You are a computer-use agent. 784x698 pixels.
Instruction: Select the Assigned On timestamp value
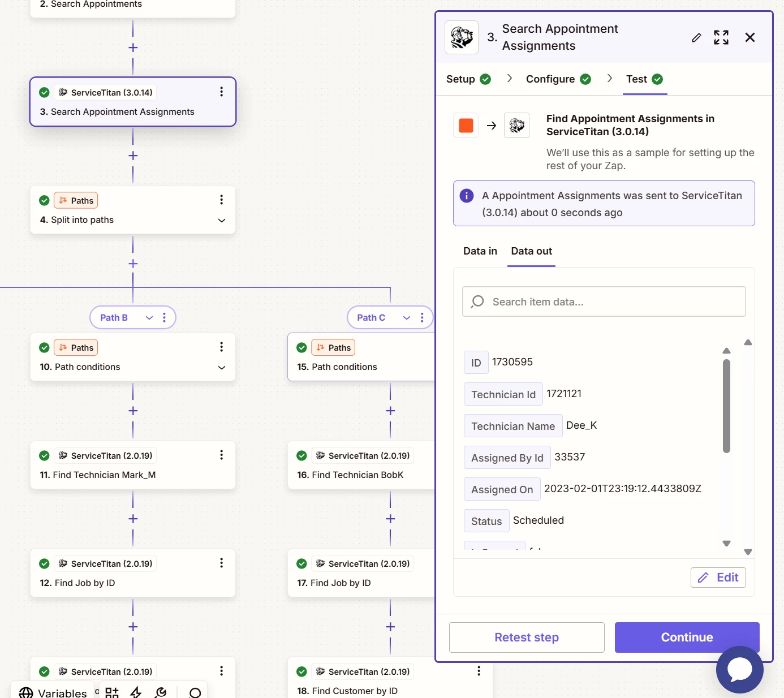click(623, 489)
